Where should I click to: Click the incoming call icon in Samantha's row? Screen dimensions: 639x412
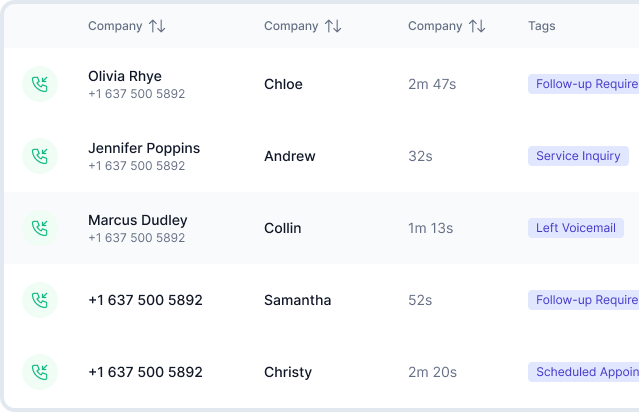[x=40, y=300]
